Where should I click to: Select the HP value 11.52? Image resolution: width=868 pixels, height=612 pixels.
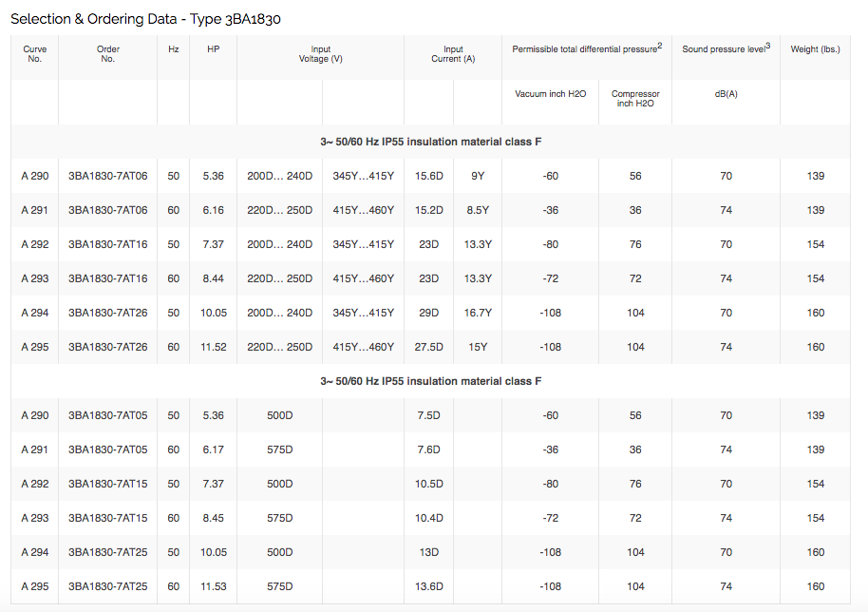pos(213,347)
